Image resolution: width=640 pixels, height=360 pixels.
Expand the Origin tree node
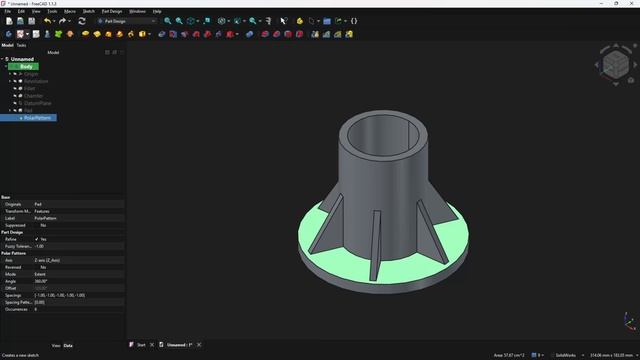(10, 74)
